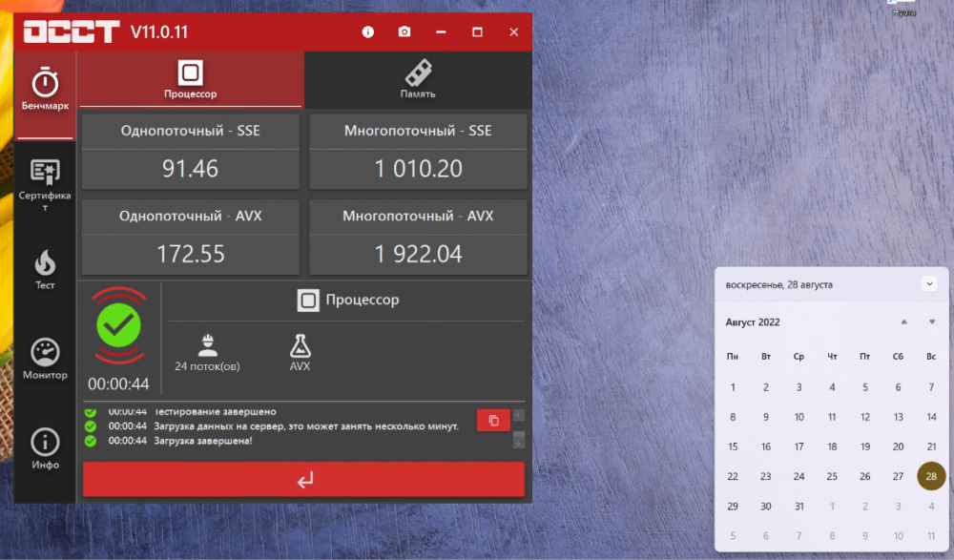Switch to the Процессор benchmark tab
Viewport: 954px width, 560px height.
coord(191,80)
